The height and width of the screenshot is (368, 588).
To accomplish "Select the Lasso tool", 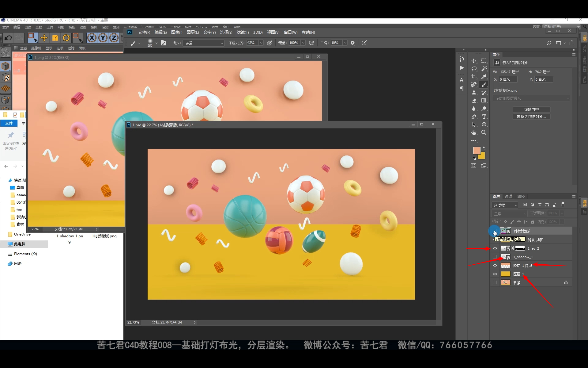I will pos(474,69).
